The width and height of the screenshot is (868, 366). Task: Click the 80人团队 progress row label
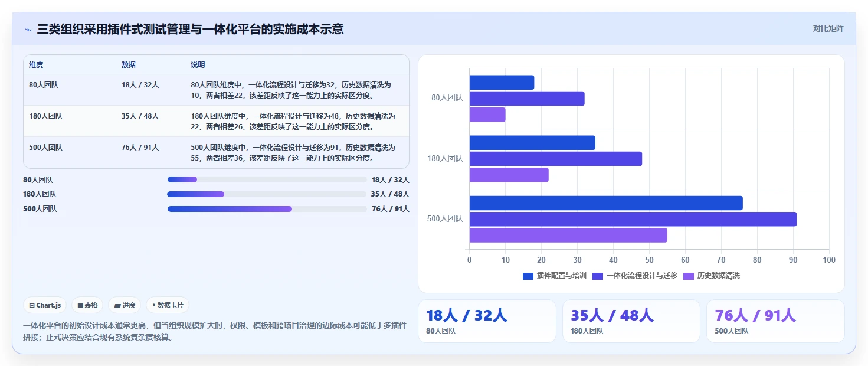(38, 180)
